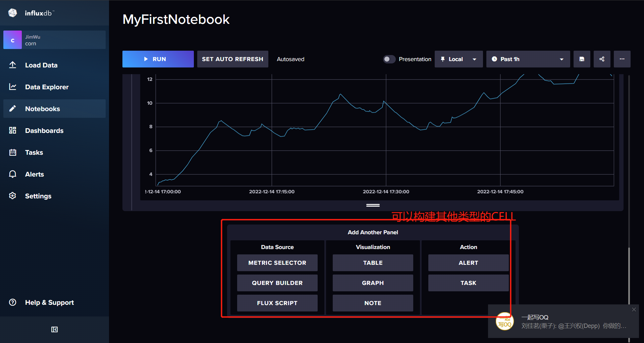Toggle Presentation mode switch

click(x=389, y=59)
